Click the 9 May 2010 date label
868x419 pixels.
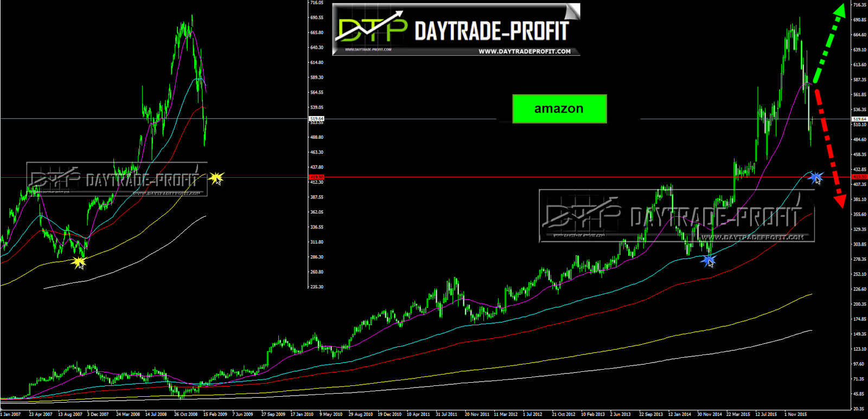331,415
